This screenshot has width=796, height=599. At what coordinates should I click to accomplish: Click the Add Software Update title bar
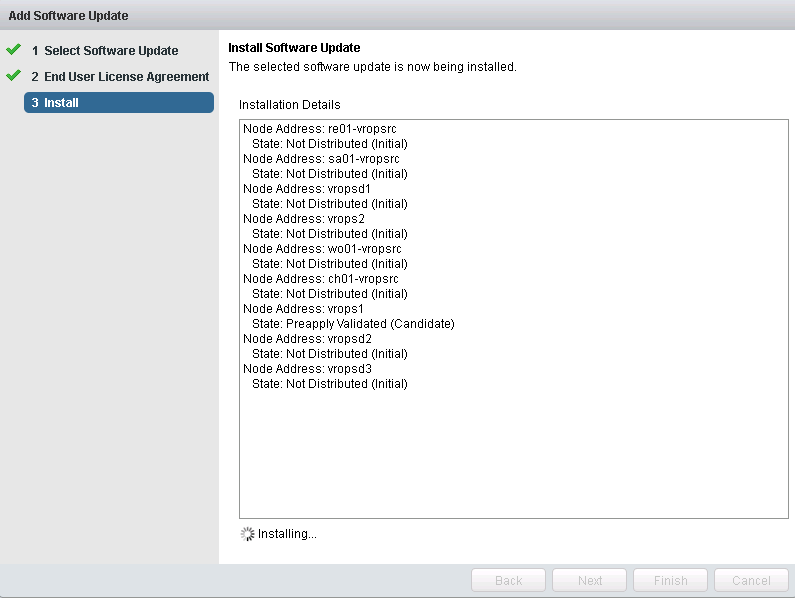(68, 15)
